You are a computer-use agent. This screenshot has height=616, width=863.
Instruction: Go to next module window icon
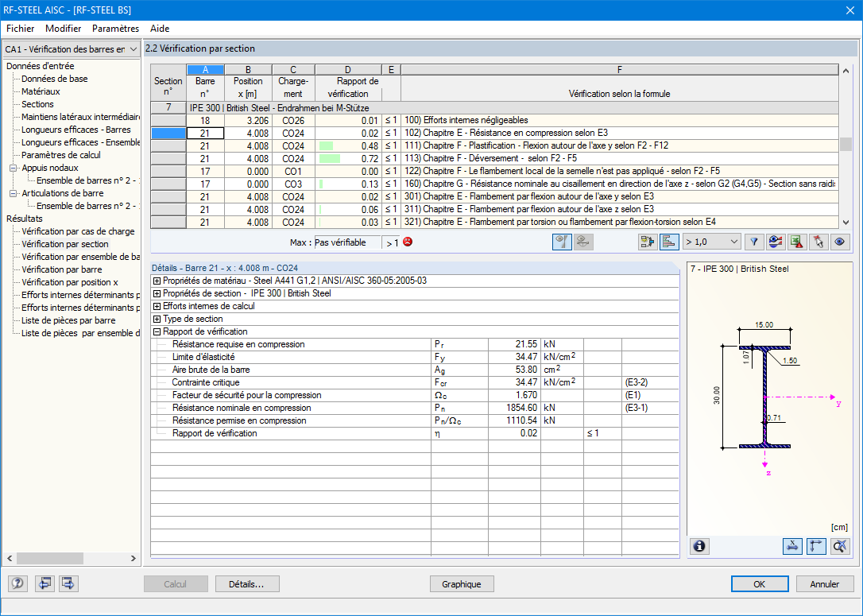(68, 583)
